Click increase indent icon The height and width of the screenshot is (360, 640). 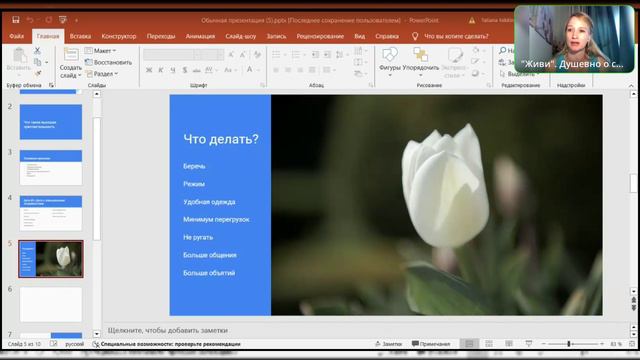327,54
